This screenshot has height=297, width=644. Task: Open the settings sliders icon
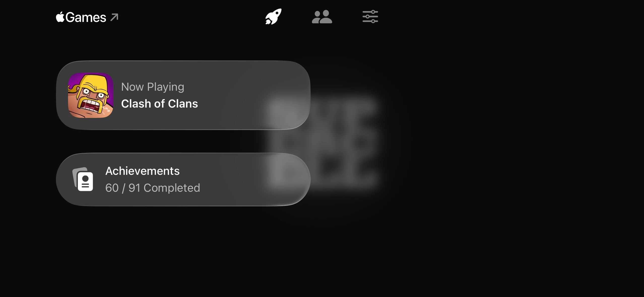point(370,17)
